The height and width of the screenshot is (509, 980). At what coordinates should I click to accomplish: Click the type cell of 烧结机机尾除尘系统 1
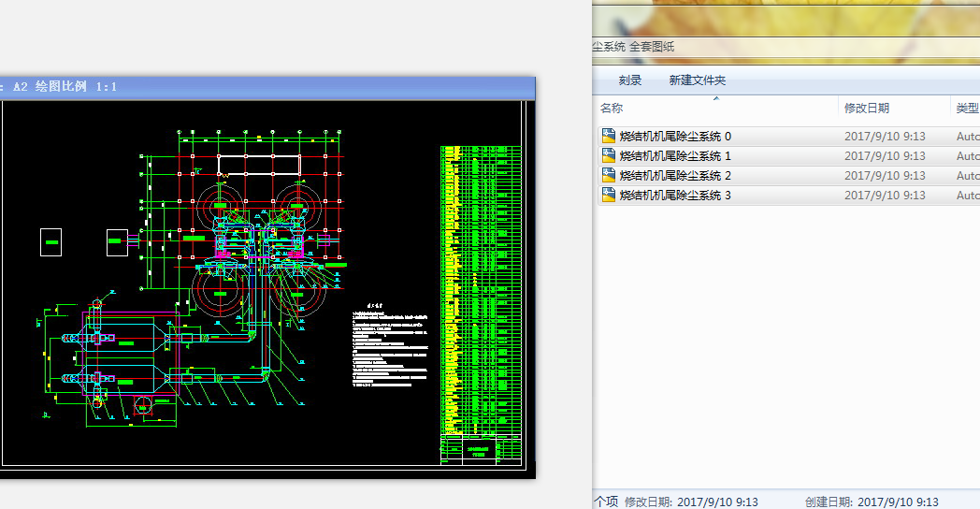coord(968,155)
